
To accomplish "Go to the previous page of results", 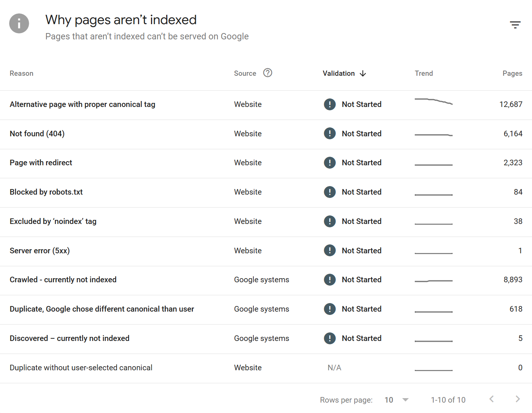I will (x=492, y=399).
